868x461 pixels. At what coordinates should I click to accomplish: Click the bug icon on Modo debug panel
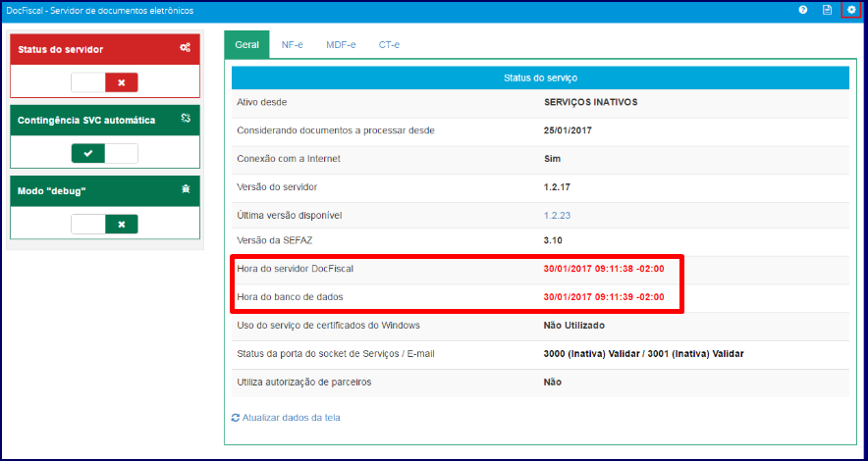tap(186, 189)
